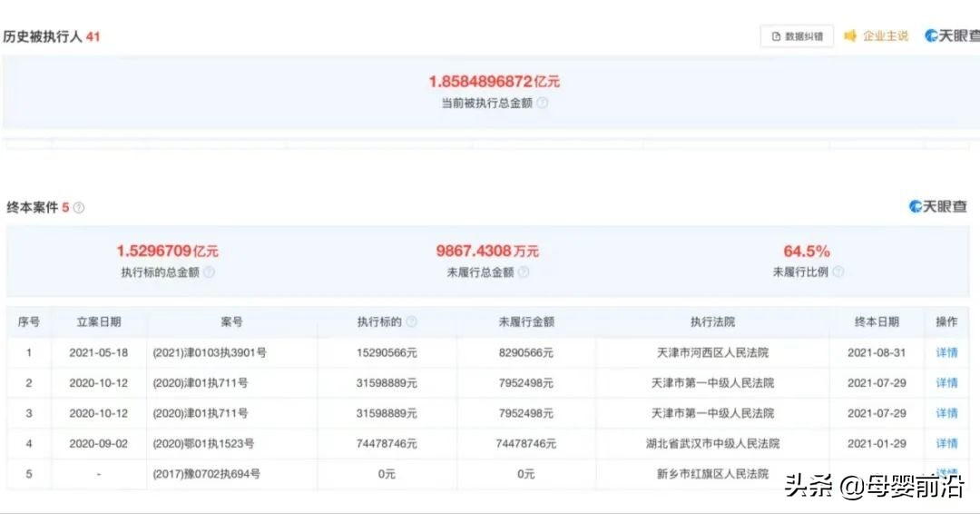Viewport: 980px width, 514px height.
Task: Select the amount 1.8584896872亿元
Action: point(495,82)
